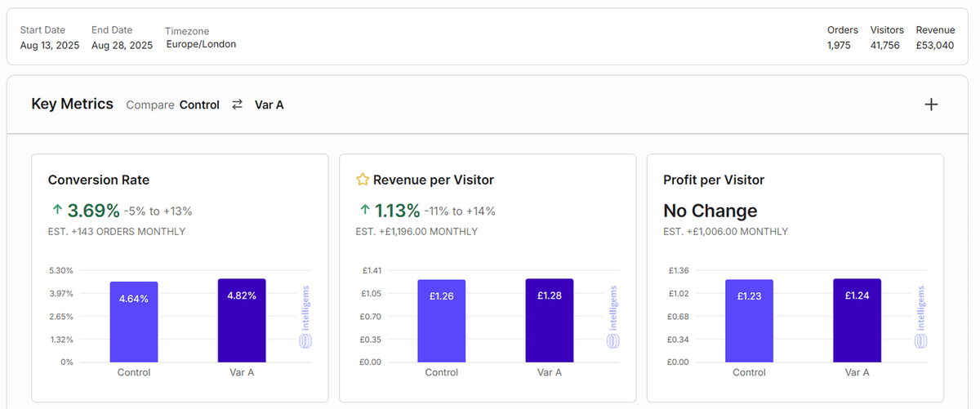
Task: Click the Var A bar showing 4.82%
Action: pyautogui.click(x=242, y=320)
